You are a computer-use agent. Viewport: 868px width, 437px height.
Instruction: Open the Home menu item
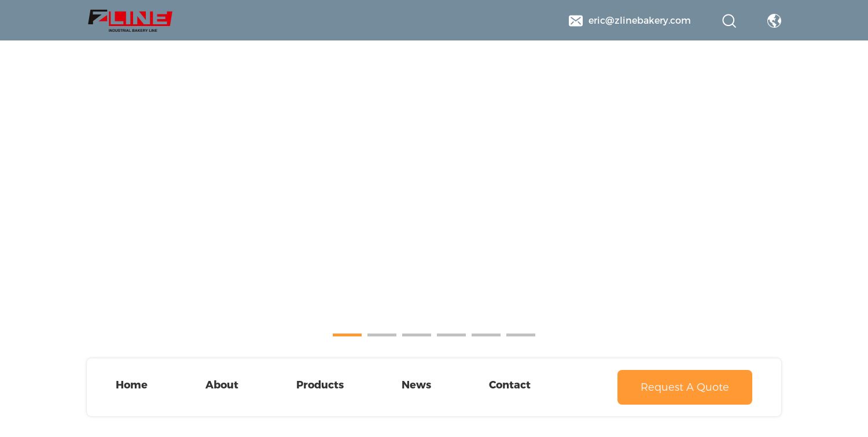click(131, 385)
